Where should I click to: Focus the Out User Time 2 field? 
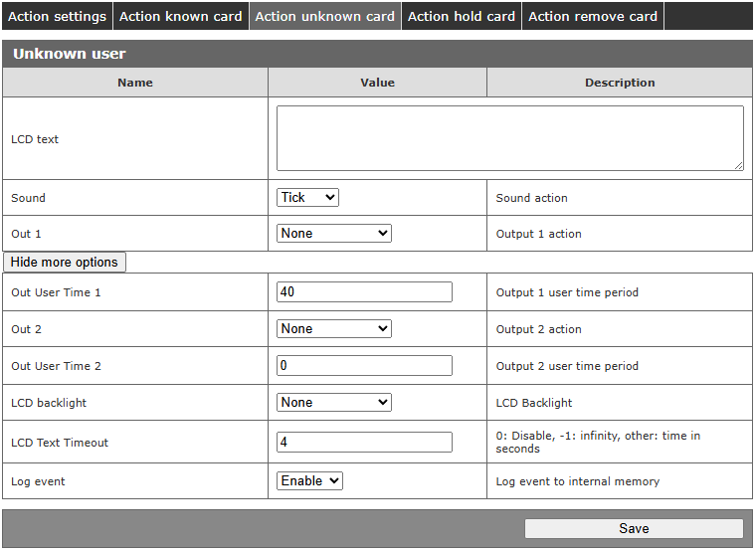click(x=364, y=366)
